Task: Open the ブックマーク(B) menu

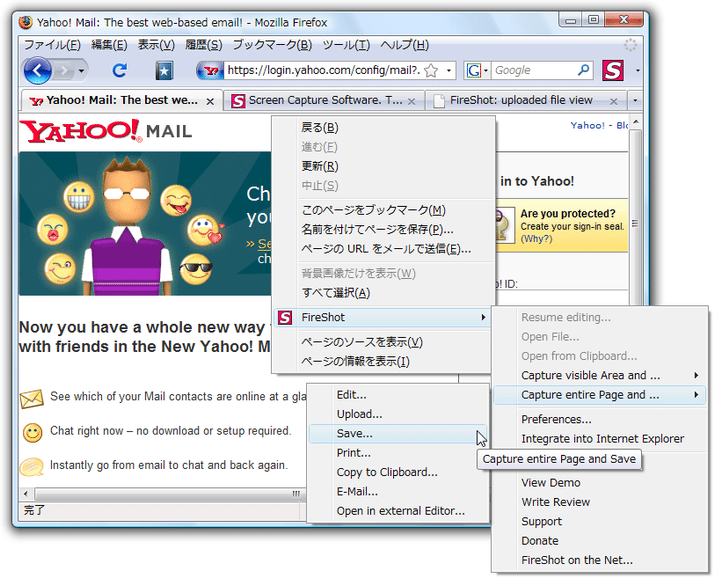Action: [x=272, y=45]
